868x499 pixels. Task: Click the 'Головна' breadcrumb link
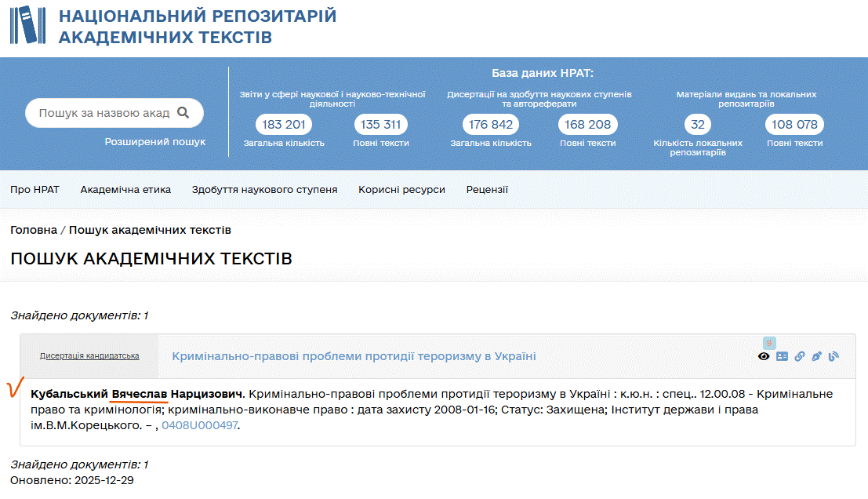pyautogui.click(x=33, y=230)
